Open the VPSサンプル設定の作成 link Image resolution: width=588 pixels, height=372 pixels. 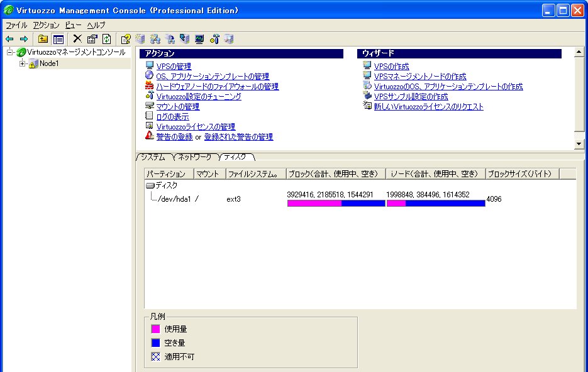coord(411,97)
